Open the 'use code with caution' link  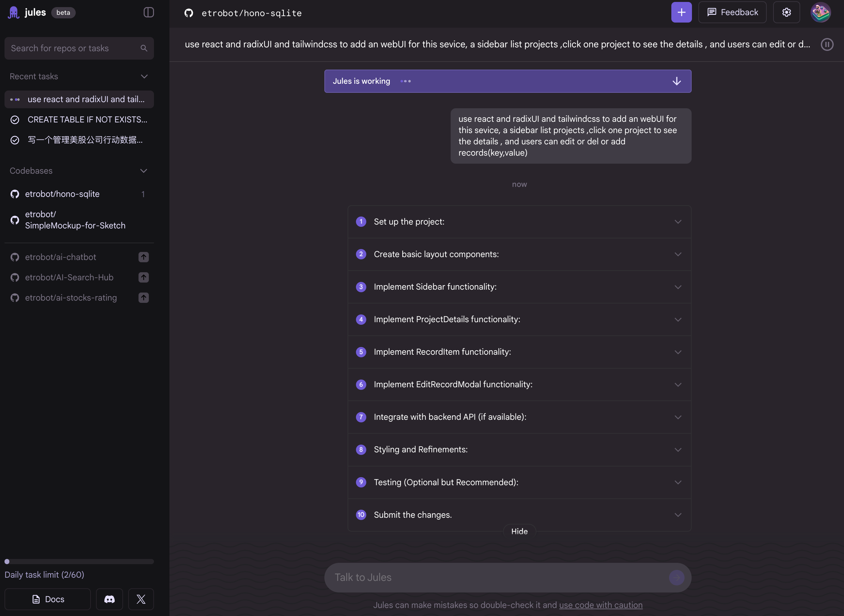(600, 605)
